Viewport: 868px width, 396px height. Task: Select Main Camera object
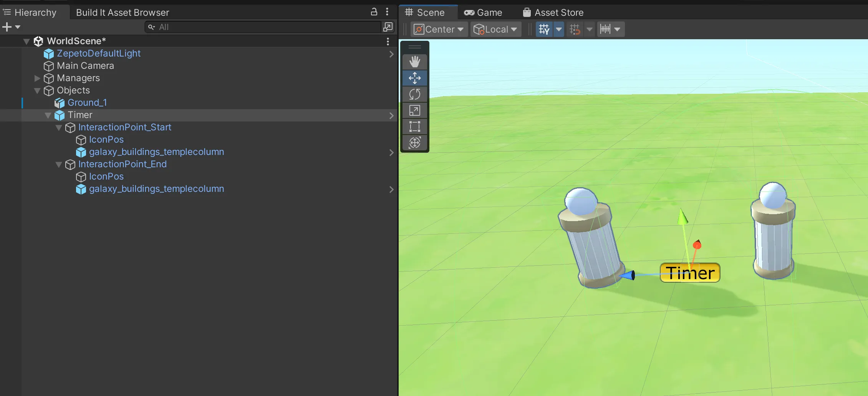tap(85, 66)
